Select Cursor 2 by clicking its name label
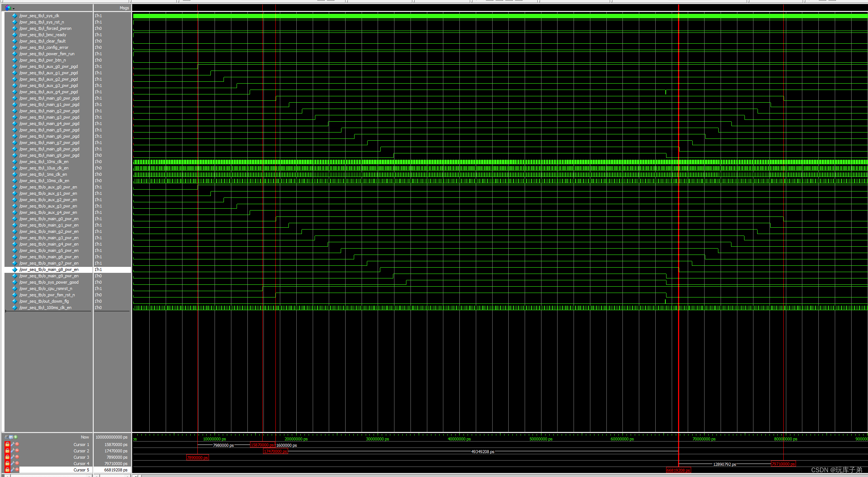Image resolution: width=868 pixels, height=477 pixels. (81, 451)
